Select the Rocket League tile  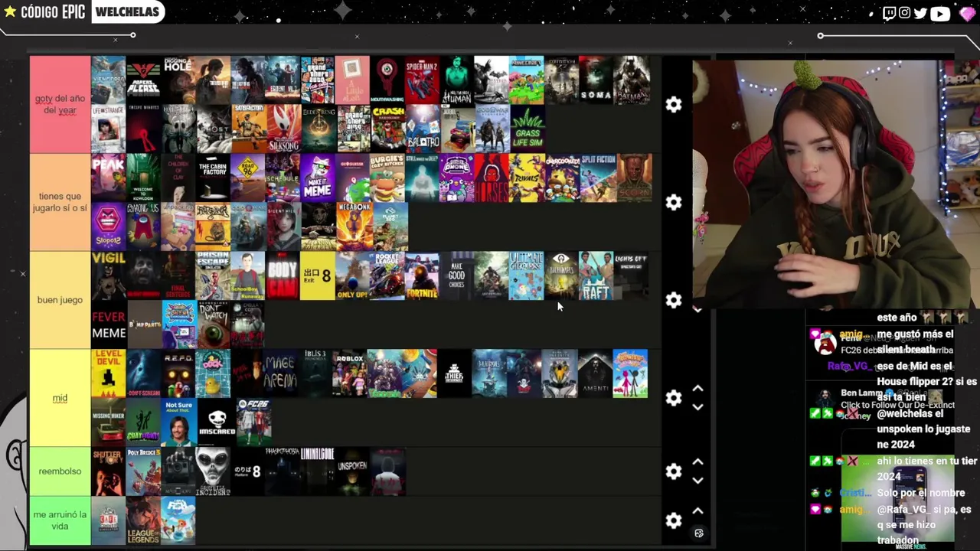387,275
